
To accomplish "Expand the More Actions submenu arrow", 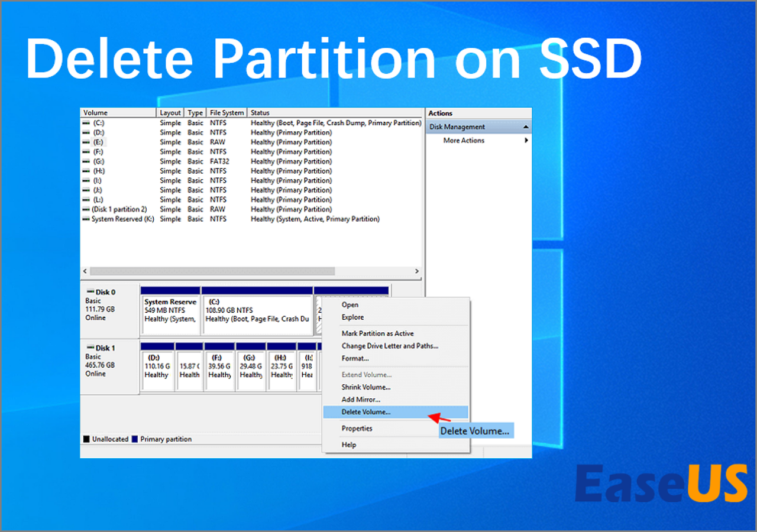I will pyautogui.click(x=526, y=141).
